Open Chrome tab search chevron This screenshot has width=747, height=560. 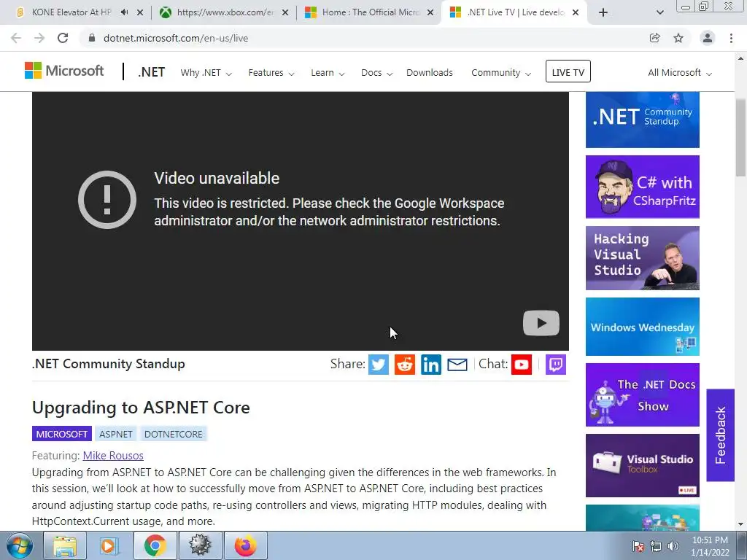tap(659, 13)
